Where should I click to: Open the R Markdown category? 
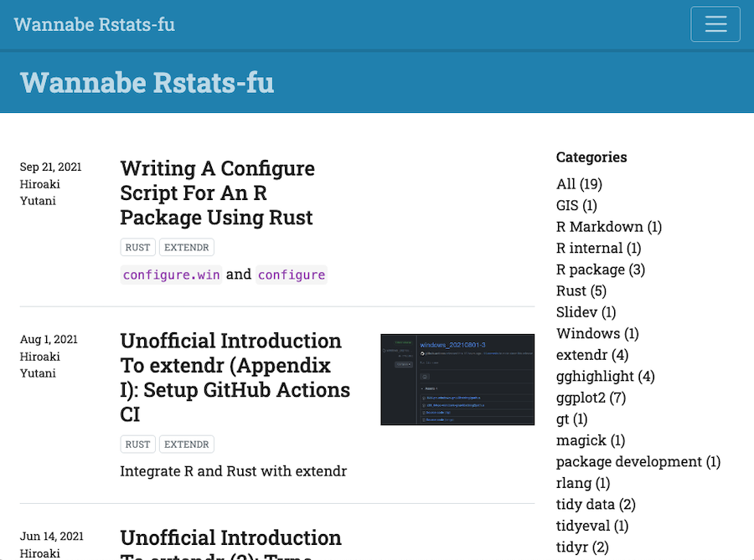[608, 227]
